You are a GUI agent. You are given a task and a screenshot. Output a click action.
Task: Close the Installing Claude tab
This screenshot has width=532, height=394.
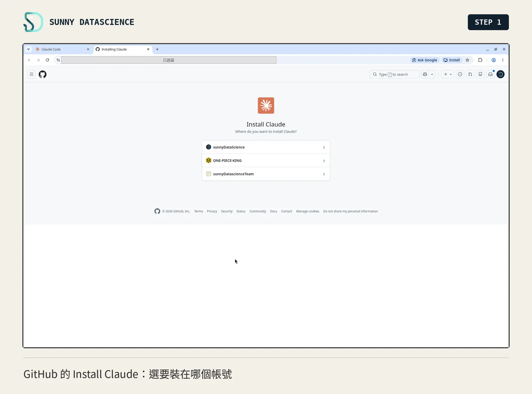click(x=148, y=49)
